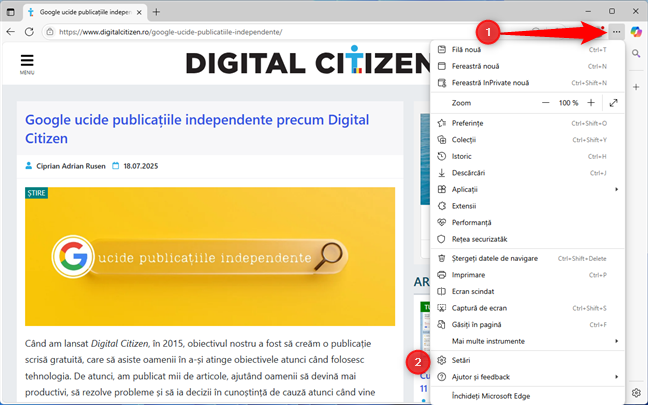Select Filă nouă menu entry
Viewport: 648px width, 405px height.
point(527,50)
